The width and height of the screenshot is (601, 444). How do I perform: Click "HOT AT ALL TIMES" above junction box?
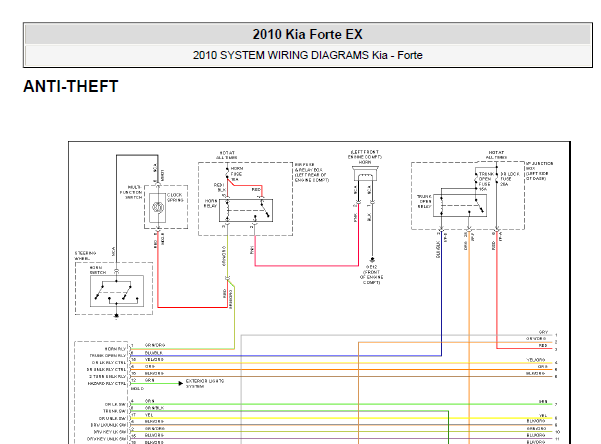pos(496,155)
